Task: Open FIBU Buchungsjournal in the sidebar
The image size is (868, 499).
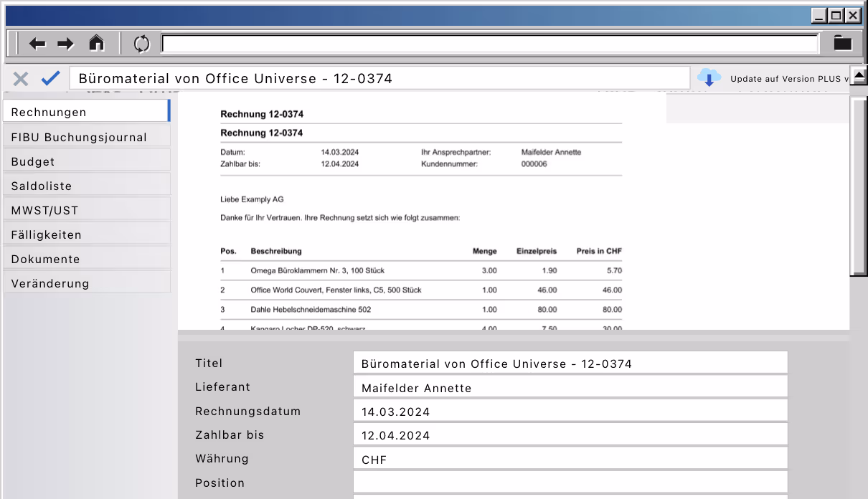Action: click(86, 137)
